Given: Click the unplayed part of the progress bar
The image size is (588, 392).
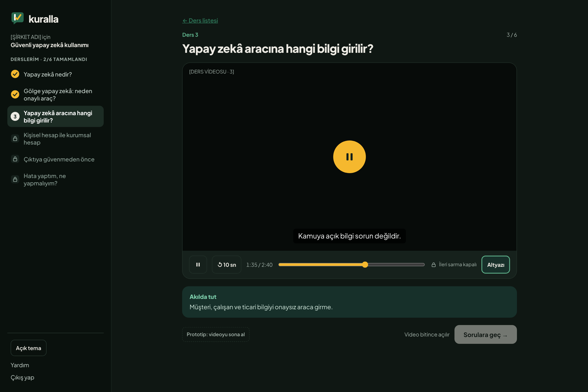Looking at the screenshot, I should click(x=396, y=265).
